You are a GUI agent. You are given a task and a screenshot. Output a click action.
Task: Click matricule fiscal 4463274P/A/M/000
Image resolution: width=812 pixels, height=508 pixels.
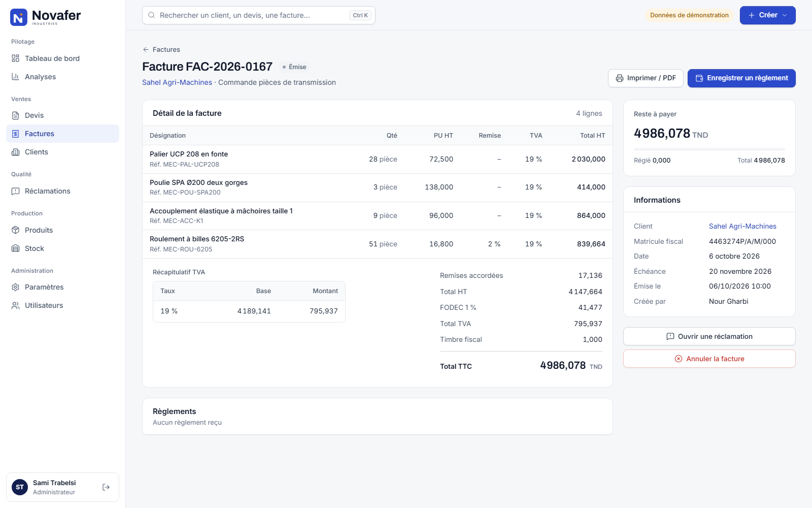(x=742, y=241)
